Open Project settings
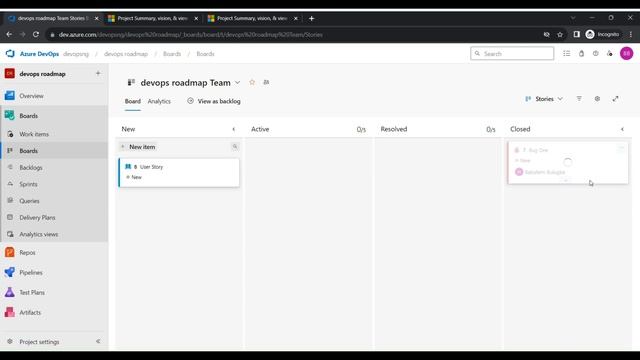The height and width of the screenshot is (360, 640). pos(39,342)
